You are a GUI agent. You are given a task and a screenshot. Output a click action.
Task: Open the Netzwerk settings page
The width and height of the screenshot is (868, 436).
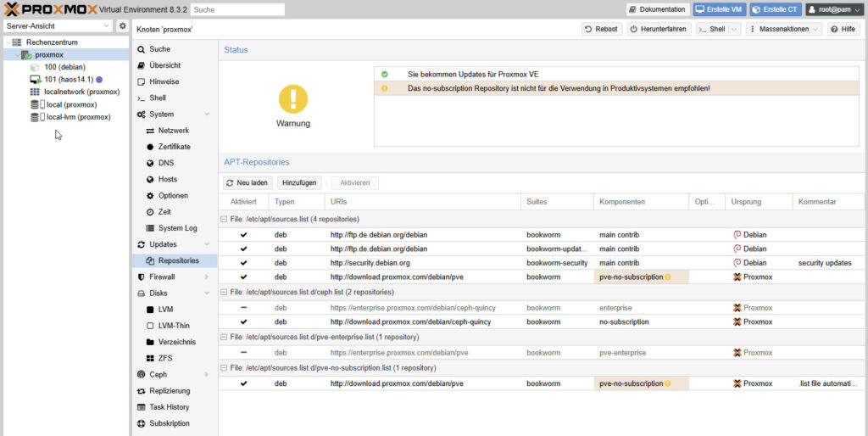pyautogui.click(x=173, y=131)
